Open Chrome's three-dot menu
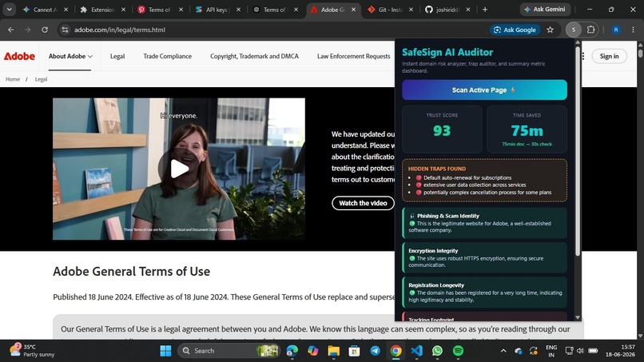Image resolution: width=644 pixels, height=362 pixels. (633, 30)
